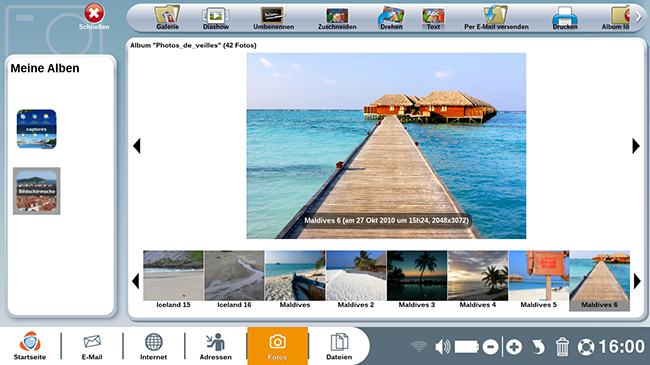Go to previous photo with left arrow
Screen dimensions: 650x365
click(137, 146)
